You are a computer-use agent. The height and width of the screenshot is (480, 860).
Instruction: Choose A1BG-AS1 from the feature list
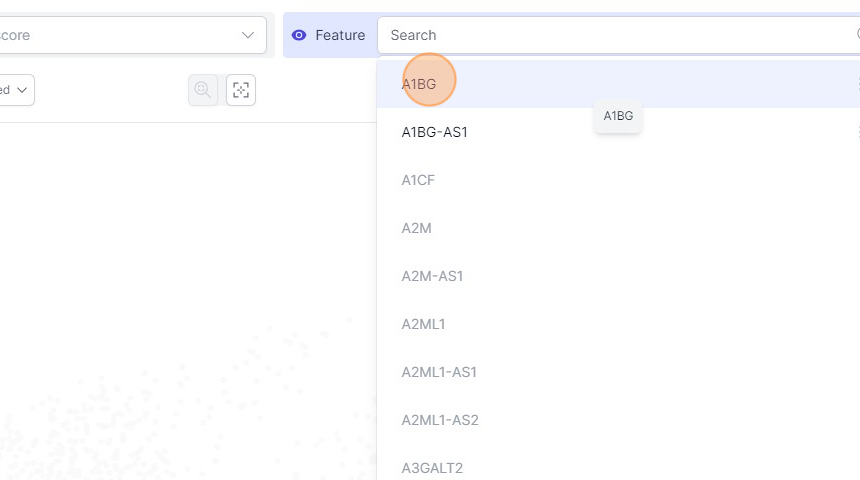pyautogui.click(x=434, y=132)
